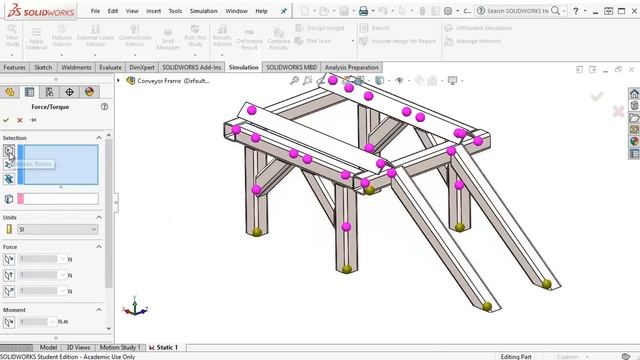Pin the Force/Torque panel open
The height and width of the screenshot is (360, 640).
tap(33, 120)
